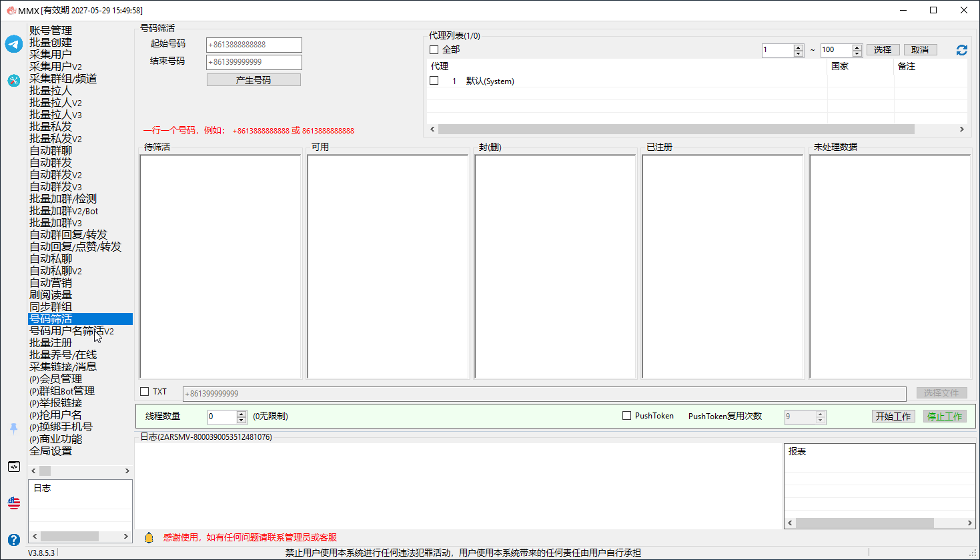Click the bell notification icon
The height and width of the screenshot is (560, 980).
[149, 537]
